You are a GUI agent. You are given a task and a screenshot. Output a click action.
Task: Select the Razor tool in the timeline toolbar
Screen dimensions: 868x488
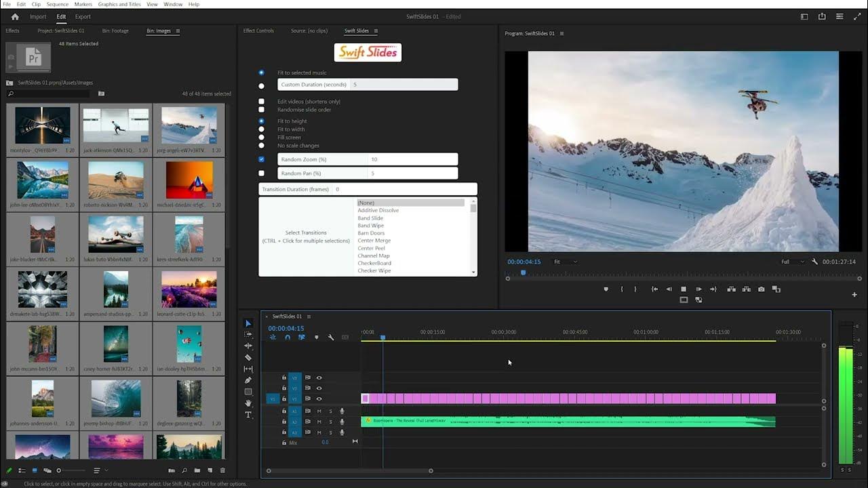point(249,356)
